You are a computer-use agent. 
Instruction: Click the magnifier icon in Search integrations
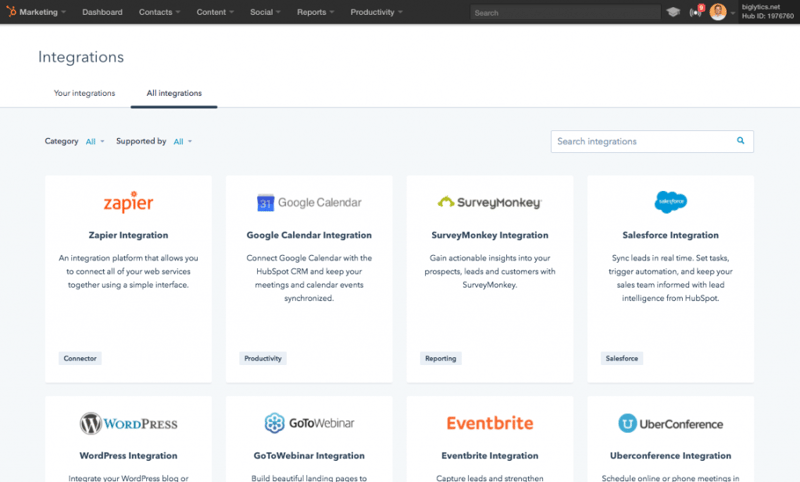point(740,141)
